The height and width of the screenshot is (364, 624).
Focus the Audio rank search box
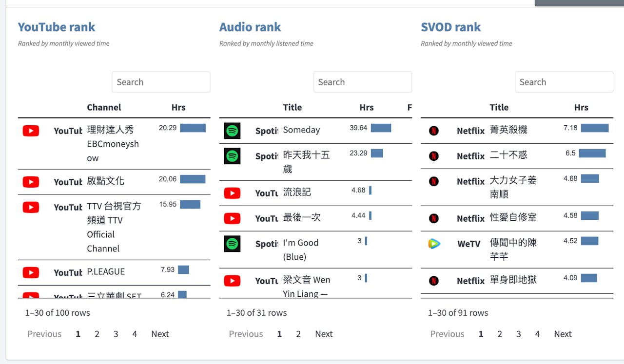pyautogui.click(x=362, y=82)
